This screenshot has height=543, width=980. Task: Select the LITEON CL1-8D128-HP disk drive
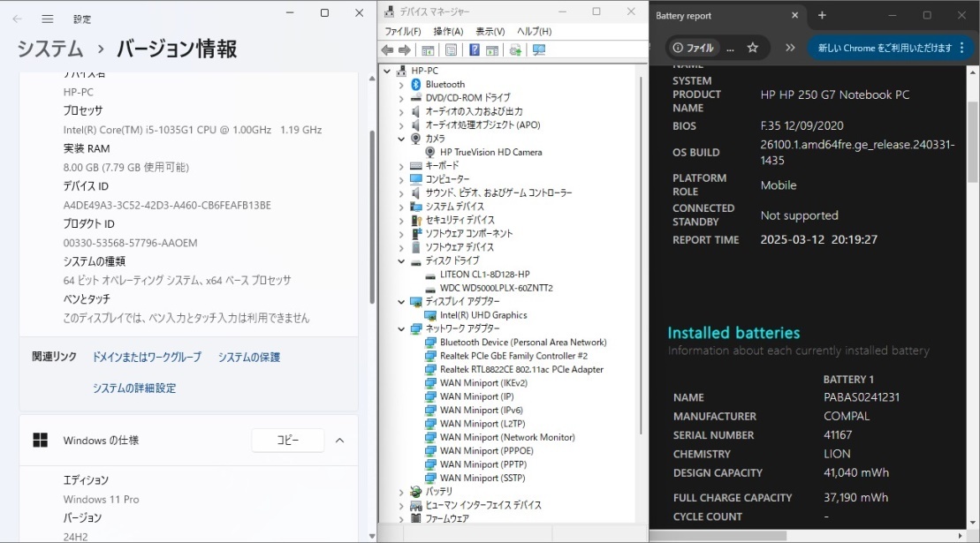click(484, 274)
